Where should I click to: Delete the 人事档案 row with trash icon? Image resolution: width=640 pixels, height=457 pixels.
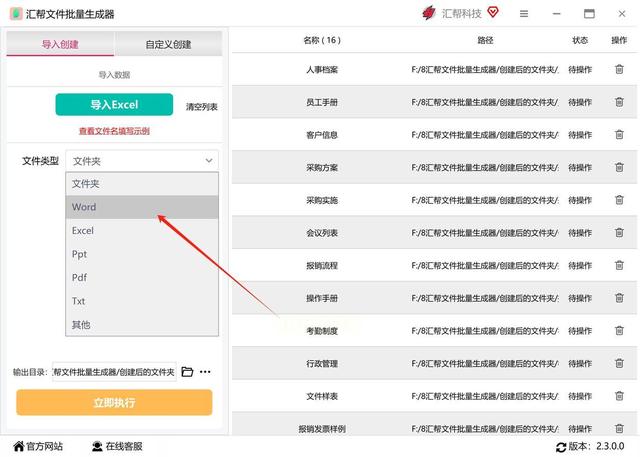pos(619,69)
